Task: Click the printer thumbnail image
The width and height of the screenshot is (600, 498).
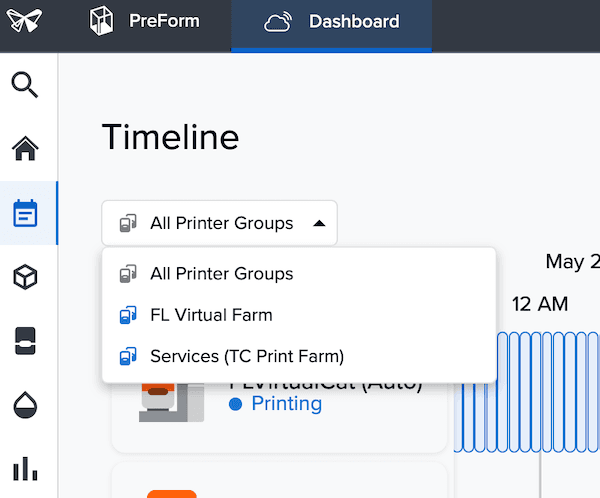Action: [171, 402]
